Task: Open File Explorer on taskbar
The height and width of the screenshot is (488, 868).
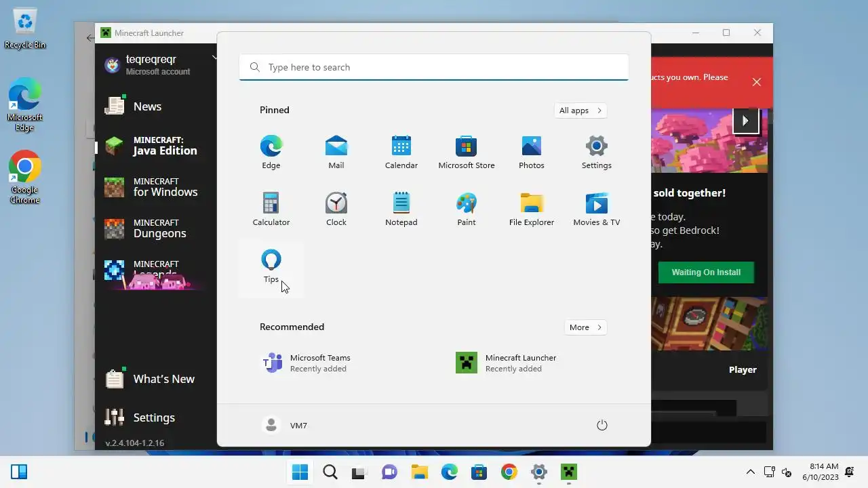Action: coord(419,472)
